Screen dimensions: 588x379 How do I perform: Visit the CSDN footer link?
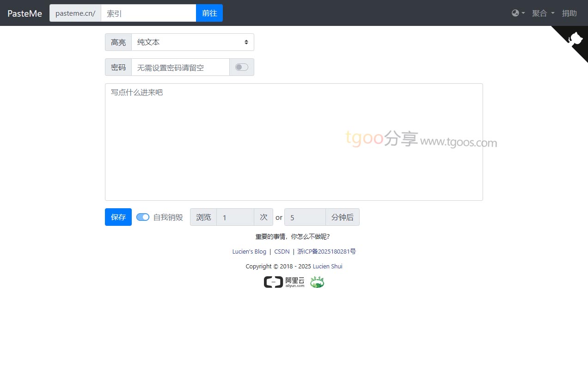point(282,252)
